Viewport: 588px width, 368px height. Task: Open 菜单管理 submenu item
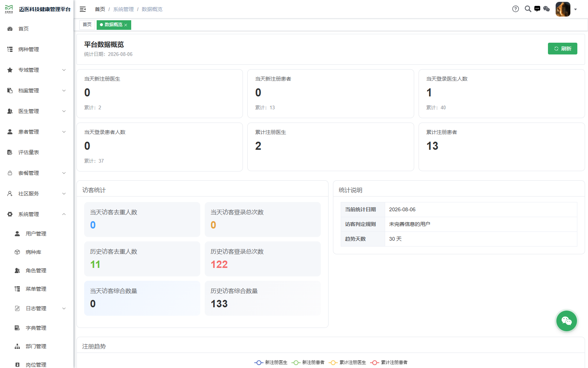37,289
